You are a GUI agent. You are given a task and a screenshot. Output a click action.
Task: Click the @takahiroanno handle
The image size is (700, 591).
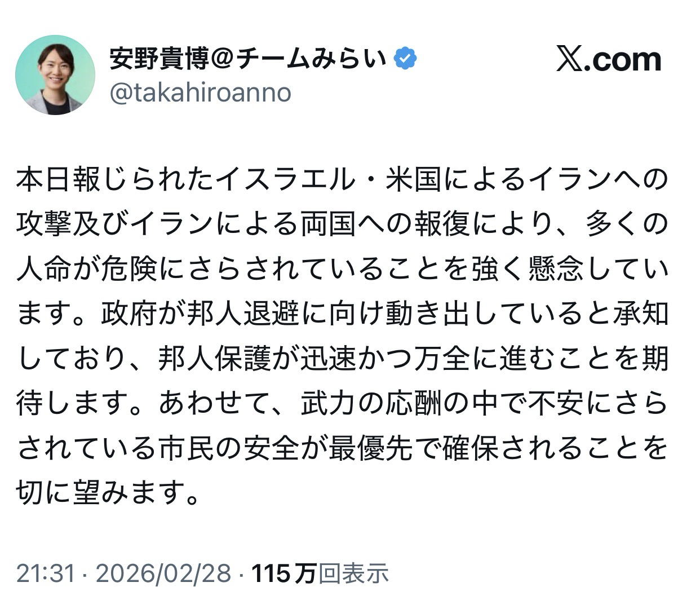200,92
